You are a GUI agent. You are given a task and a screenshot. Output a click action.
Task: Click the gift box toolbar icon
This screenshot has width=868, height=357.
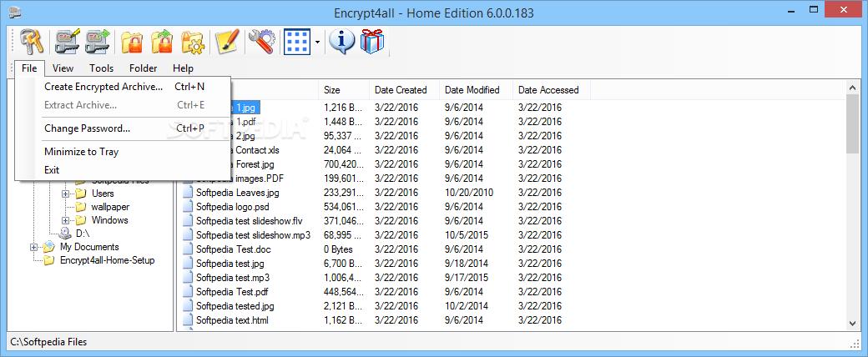tap(372, 42)
